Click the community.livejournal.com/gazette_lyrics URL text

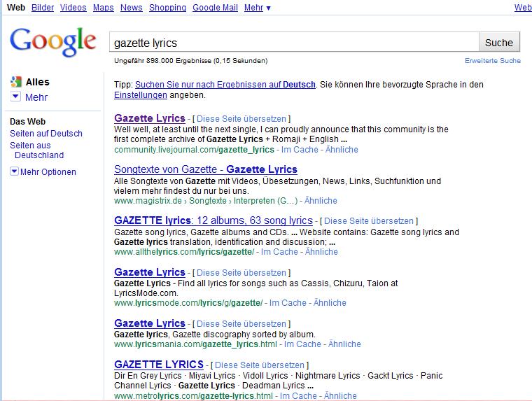click(x=194, y=150)
